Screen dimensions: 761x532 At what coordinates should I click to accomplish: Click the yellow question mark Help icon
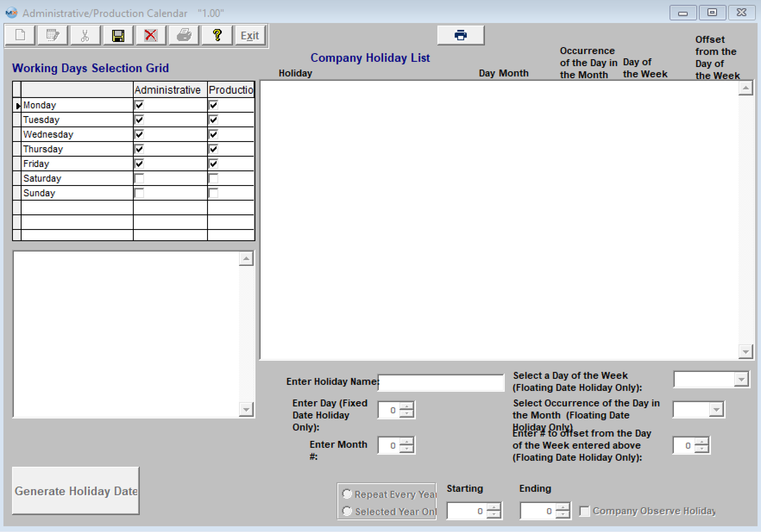click(x=217, y=35)
